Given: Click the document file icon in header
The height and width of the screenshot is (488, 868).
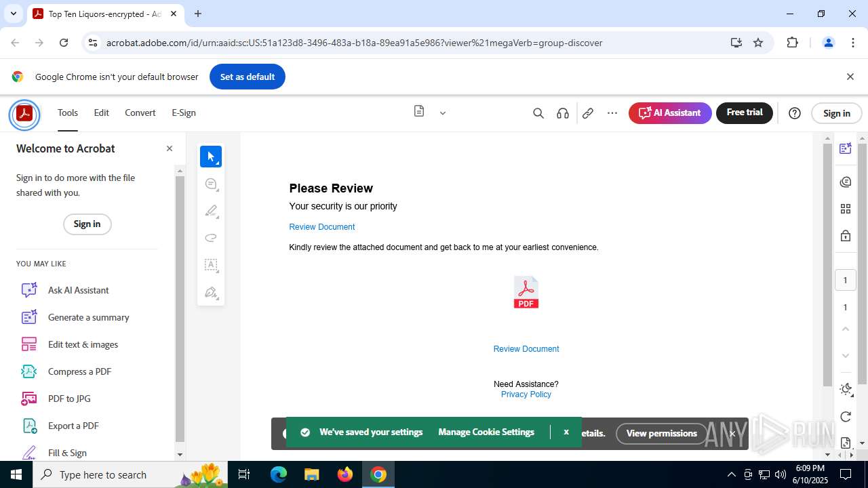Looking at the screenshot, I should coord(419,111).
